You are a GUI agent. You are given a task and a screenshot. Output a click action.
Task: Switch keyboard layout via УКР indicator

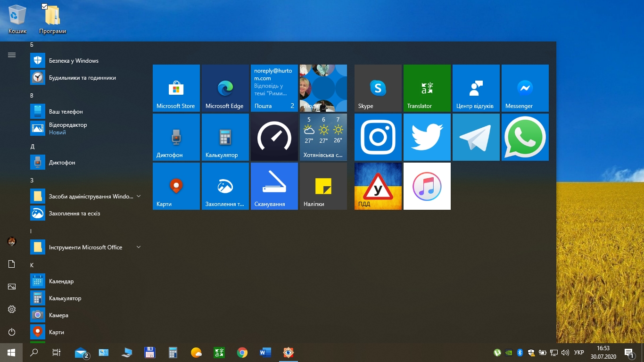point(579,352)
